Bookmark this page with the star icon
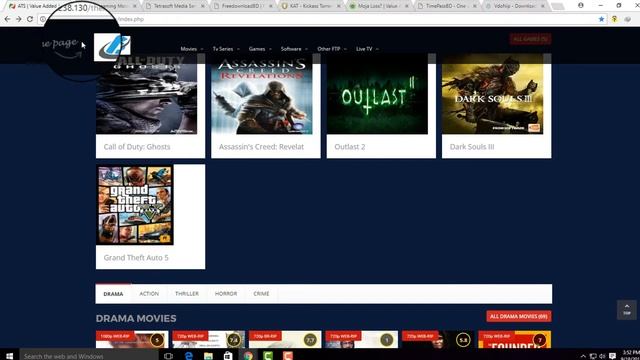The width and height of the screenshot is (640, 360). (x=601, y=19)
